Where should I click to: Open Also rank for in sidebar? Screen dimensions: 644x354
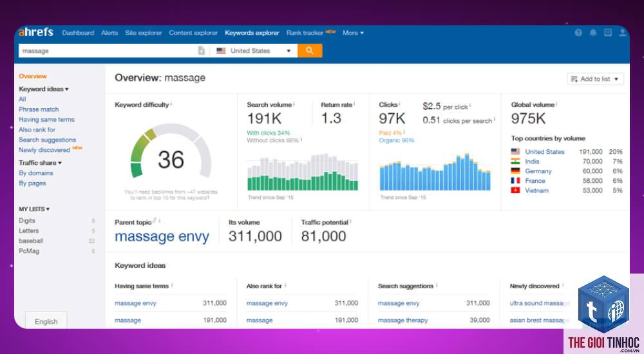pyautogui.click(x=37, y=129)
